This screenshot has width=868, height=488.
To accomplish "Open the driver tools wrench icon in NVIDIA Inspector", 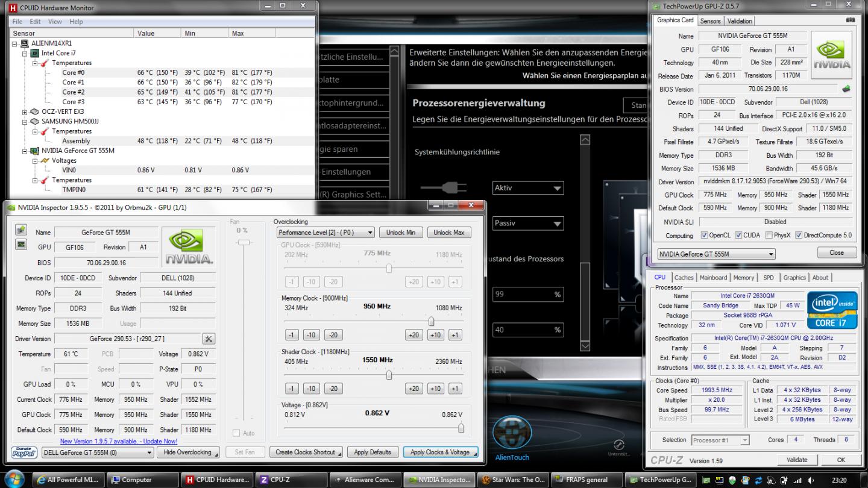I will pyautogui.click(x=209, y=339).
